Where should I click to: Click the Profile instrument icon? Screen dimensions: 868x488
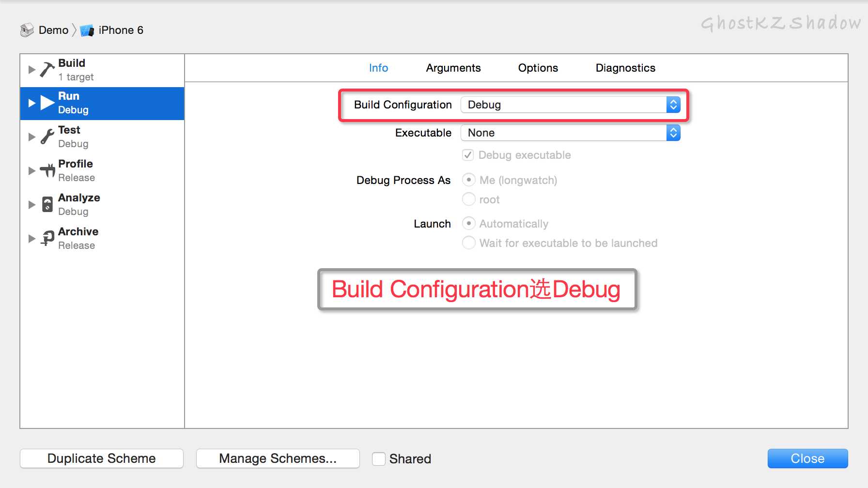[x=47, y=170]
